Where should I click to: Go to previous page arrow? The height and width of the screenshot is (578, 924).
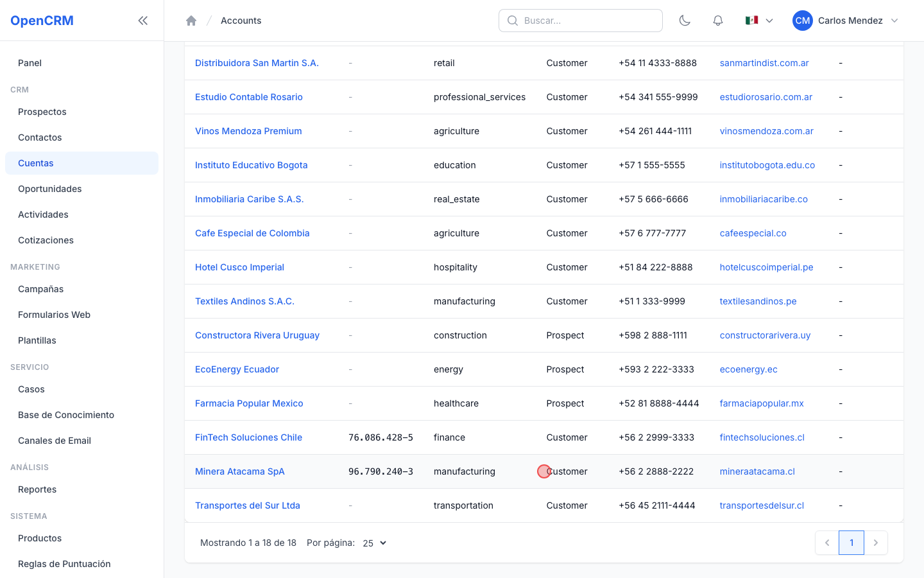827,543
